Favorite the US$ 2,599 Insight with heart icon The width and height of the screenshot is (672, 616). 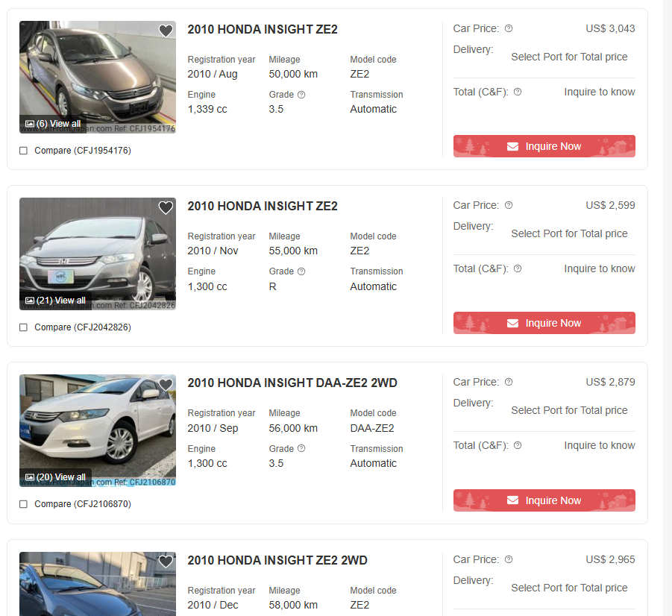click(x=166, y=207)
